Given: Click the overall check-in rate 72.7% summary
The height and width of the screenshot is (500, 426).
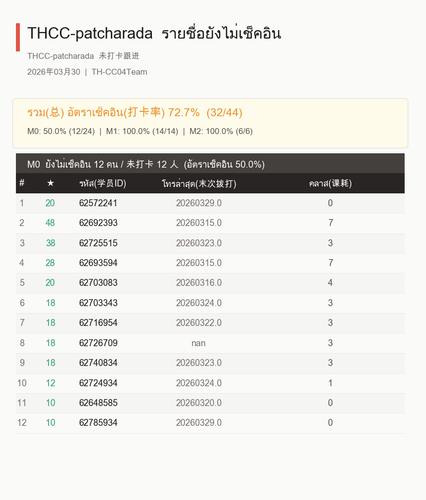Looking at the screenshot, I should point(135,112).
